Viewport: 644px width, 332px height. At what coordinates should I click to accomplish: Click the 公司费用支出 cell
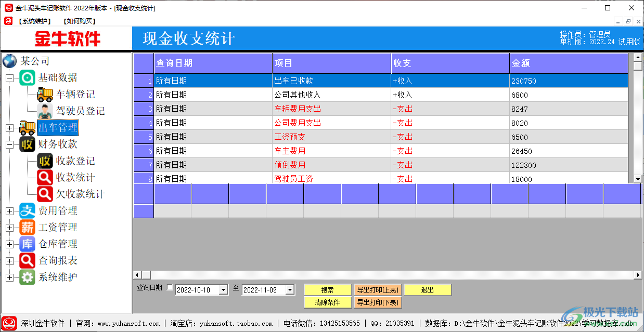click(332, 123)
